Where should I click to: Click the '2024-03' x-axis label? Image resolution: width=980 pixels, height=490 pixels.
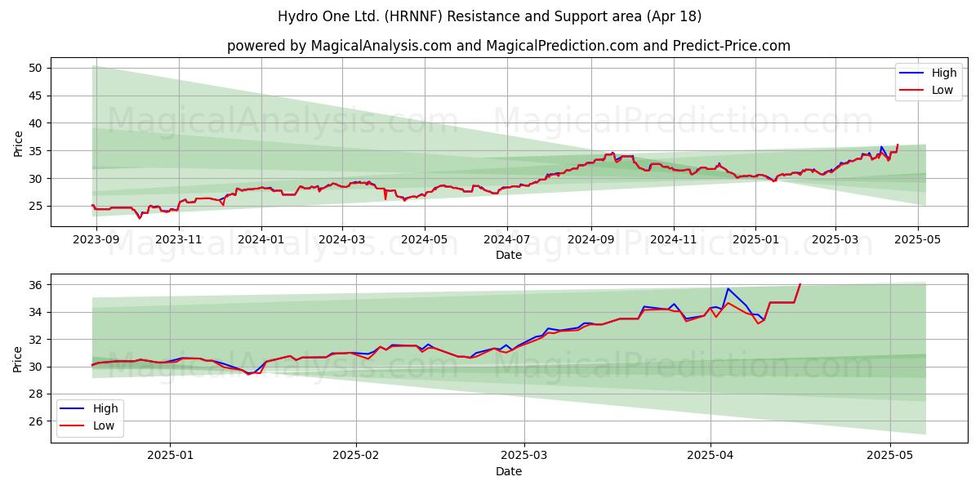click(342, 240)
